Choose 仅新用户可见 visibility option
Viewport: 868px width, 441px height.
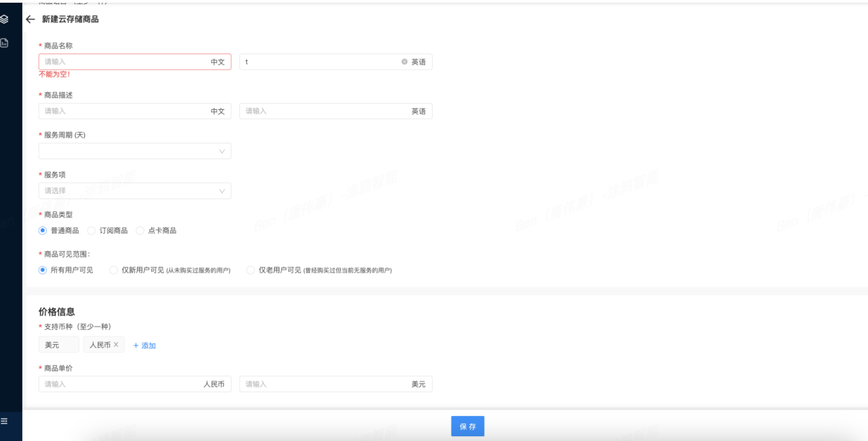114,270
